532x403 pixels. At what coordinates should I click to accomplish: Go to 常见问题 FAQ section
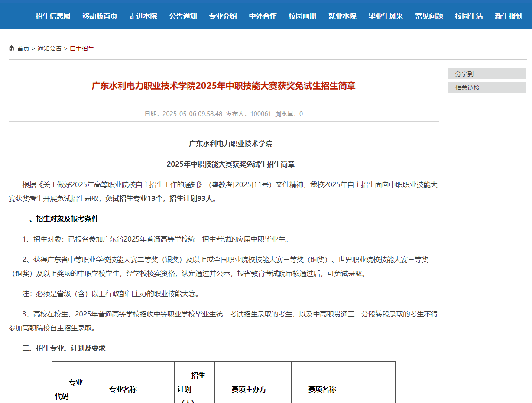click(x=428, y=14)
